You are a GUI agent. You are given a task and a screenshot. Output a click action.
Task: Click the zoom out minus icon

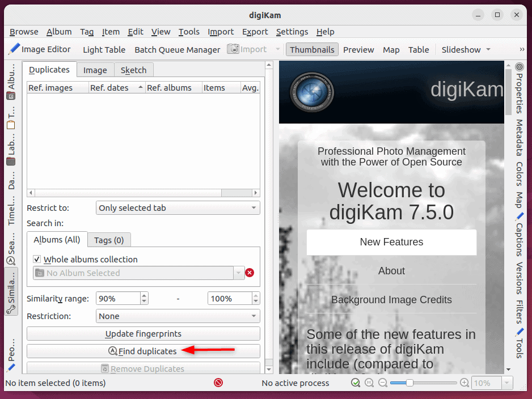click(x=383, y=383)
